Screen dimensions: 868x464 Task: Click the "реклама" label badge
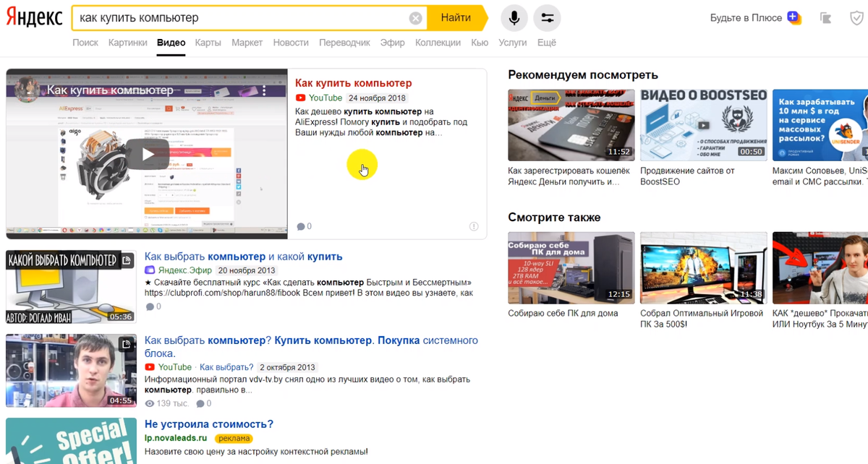(234, 438)
